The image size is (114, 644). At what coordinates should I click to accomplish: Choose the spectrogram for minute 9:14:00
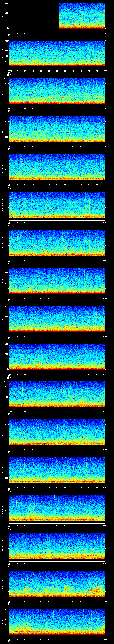tap(57, 394)
